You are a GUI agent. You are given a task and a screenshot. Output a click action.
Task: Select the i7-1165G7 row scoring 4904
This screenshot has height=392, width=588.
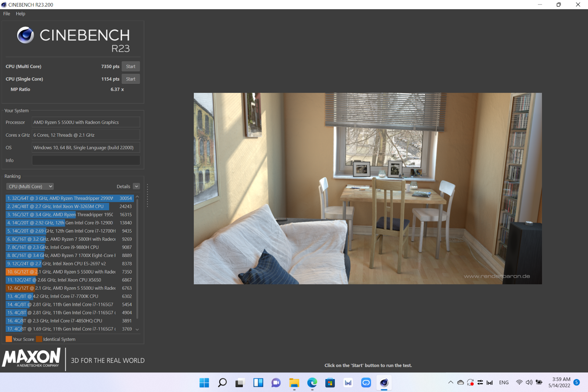(x=69, y=313)
